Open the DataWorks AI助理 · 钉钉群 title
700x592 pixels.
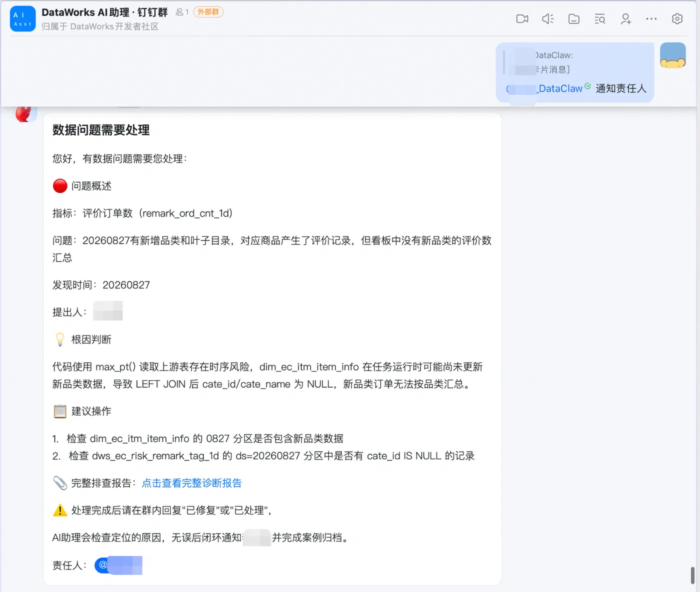coord(104,12)
